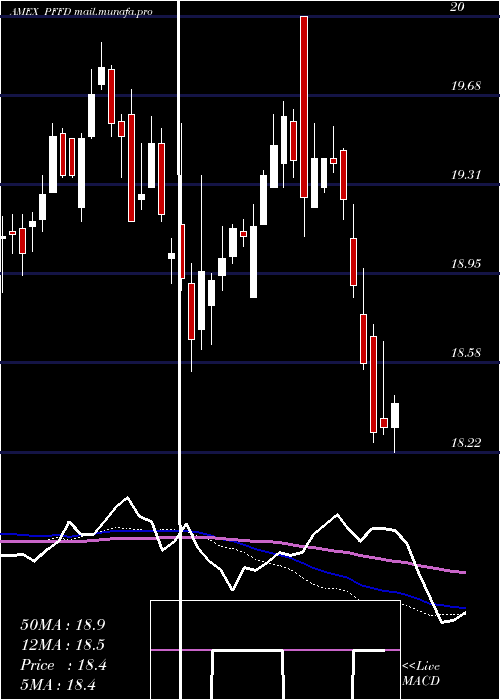This screenshot has width=500, height=700.
Task: Click the <<Live MACD label
Action: click(421, 673)
